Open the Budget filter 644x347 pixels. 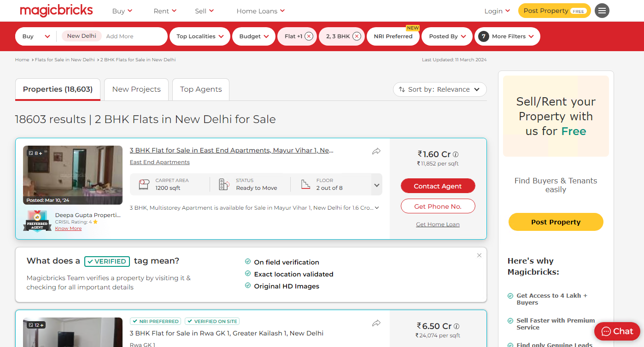254,36
